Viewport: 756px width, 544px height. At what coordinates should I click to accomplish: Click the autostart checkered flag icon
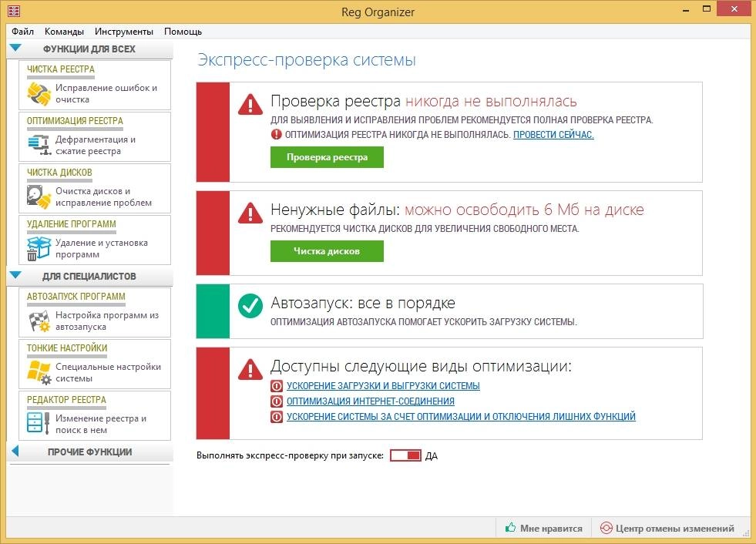click(x=39, y=321)
